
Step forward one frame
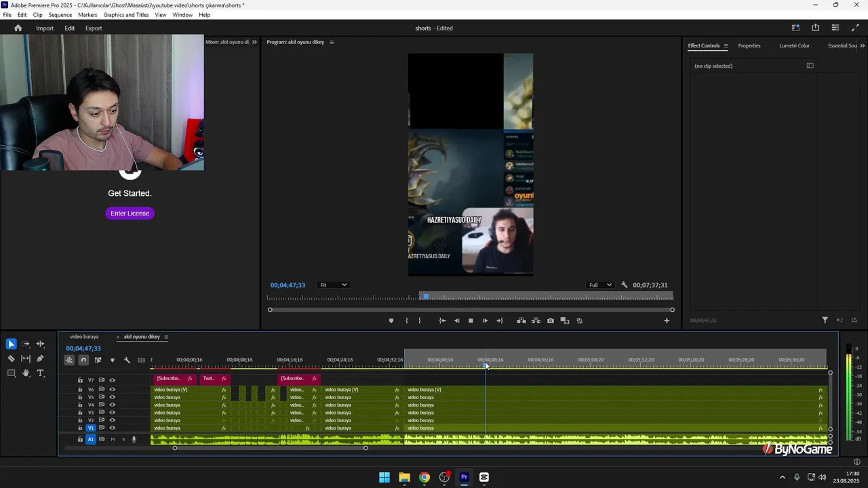[485, 321]
